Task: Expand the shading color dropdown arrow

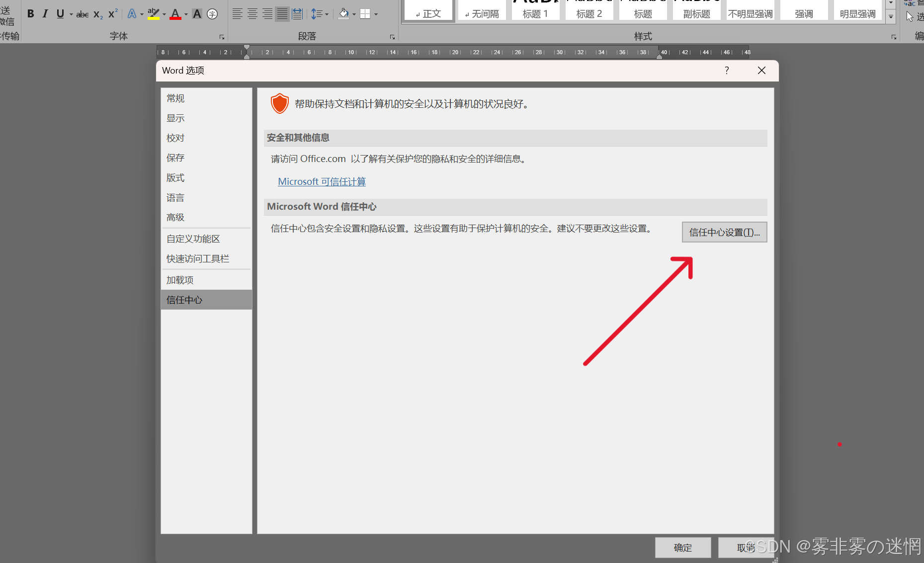Action: click(x=354, y=14)
